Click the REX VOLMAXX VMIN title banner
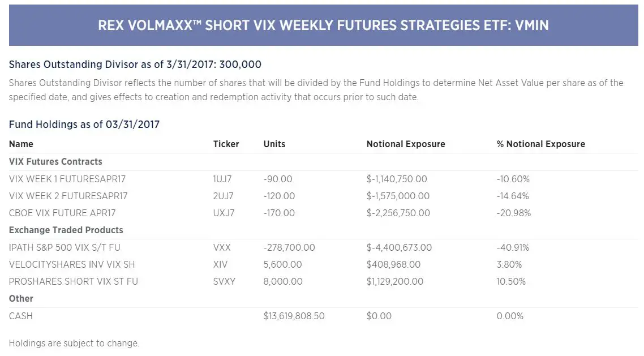Image resolution: width=644 pixels, height=356 pixels. 323,25
